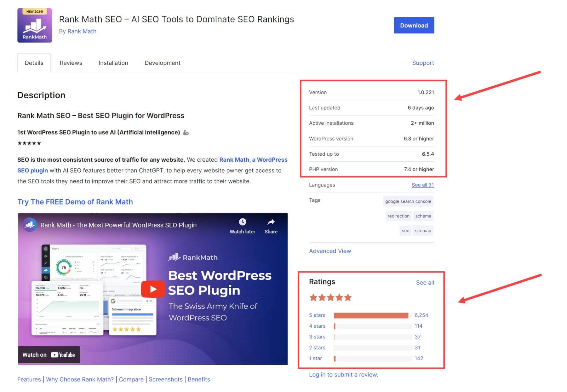Click the Share arrow icon on the video
The width and height of the screenshot is (567, 392).
(270, 222)
